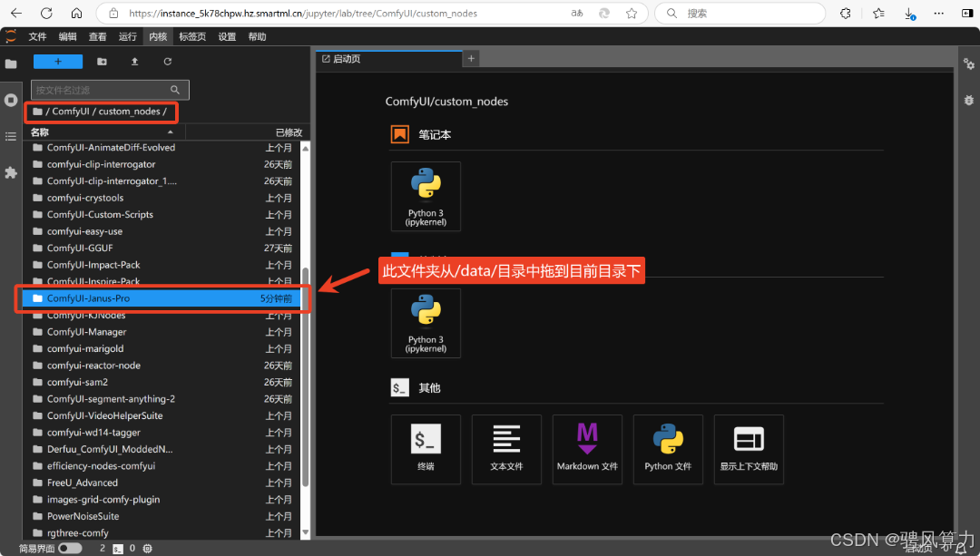Click the blue new launcher plus button
Screen dimensions: 980x556
(58, 61)
